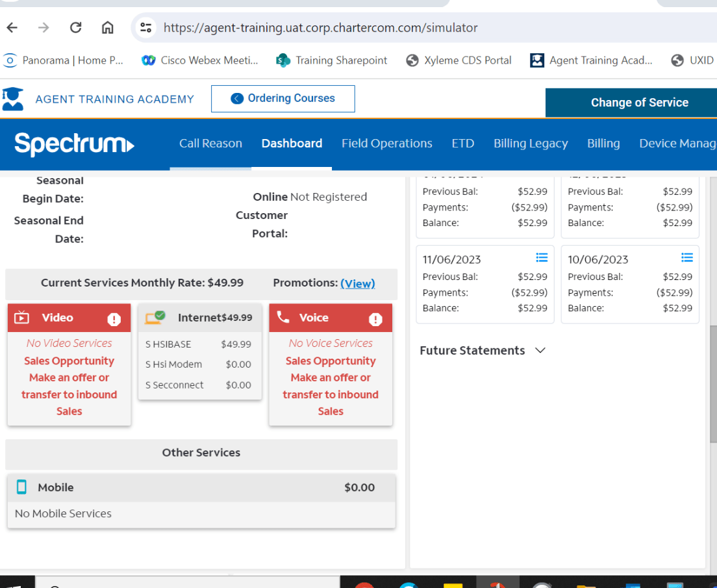Image resolution: width=717 pixels, height=588 pixels.
Task: Click the Agent Training Academy graduate logo
Action: coord(12,99)
